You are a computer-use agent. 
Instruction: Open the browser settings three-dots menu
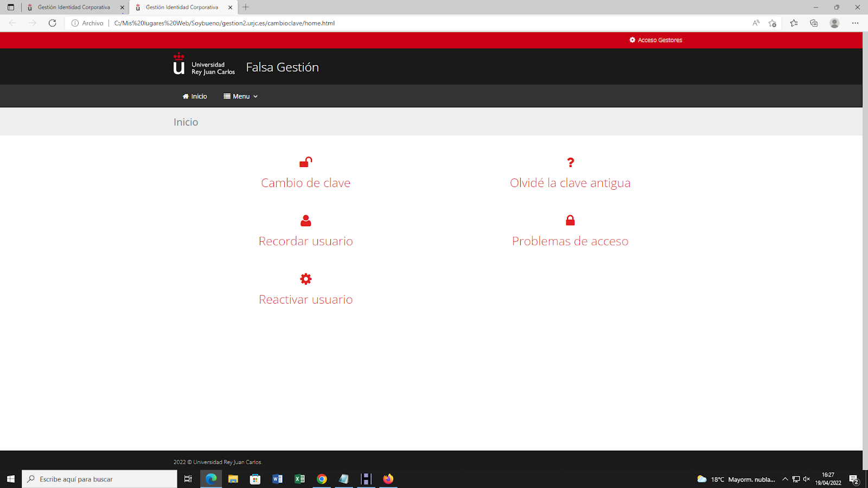[855, 23]
